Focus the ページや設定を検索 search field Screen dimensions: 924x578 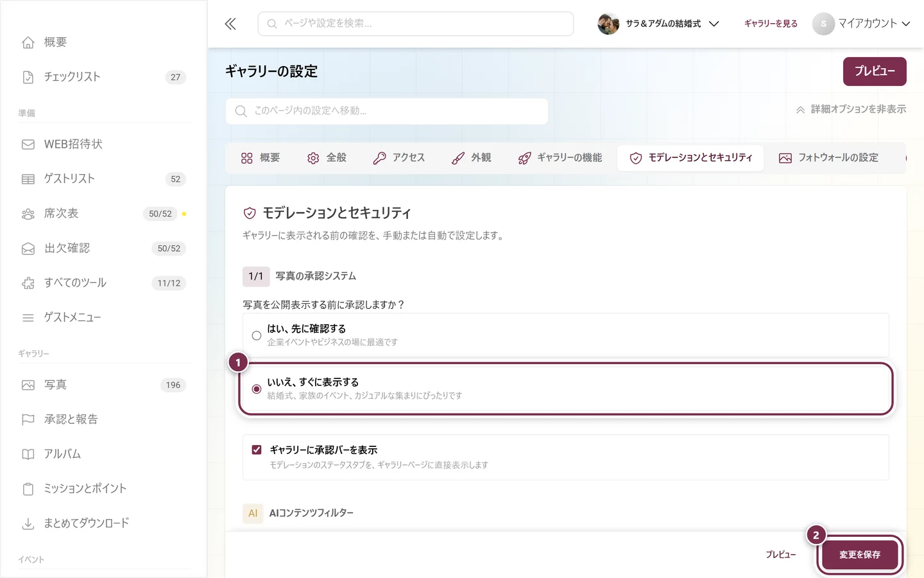click(416, 24)
